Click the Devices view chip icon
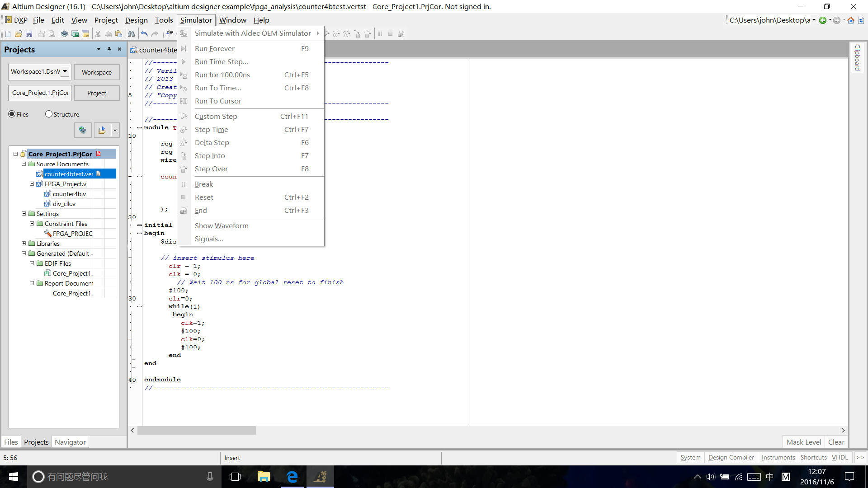 click(65, 34)
